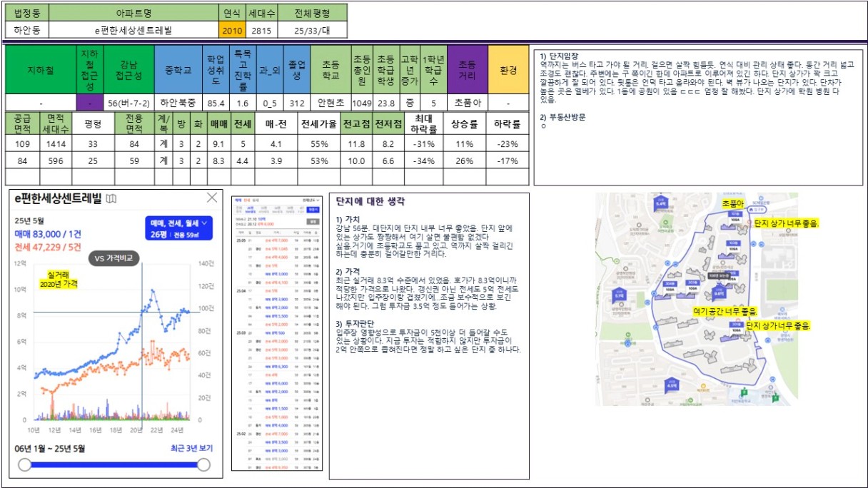Click the 단지에 대한 생각 title
The width and height of the screenshot is (868, 488).
[370, 202]
